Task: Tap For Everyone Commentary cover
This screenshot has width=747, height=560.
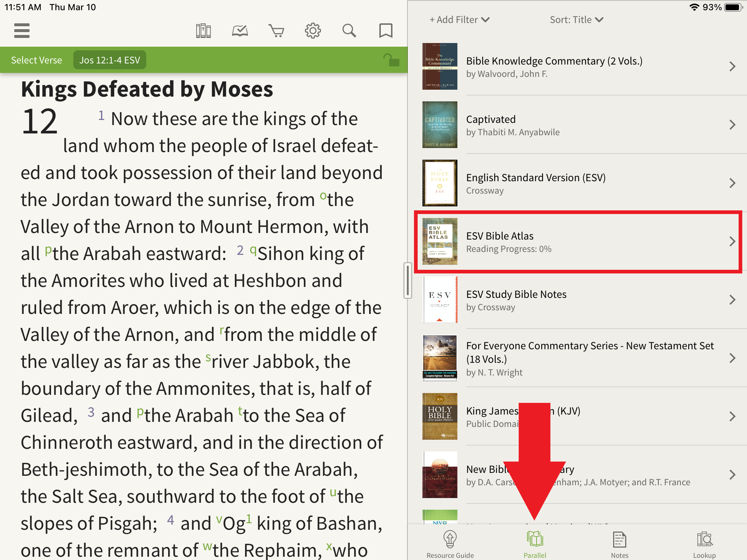Action: pyautogui.click(x=440, y=358)
